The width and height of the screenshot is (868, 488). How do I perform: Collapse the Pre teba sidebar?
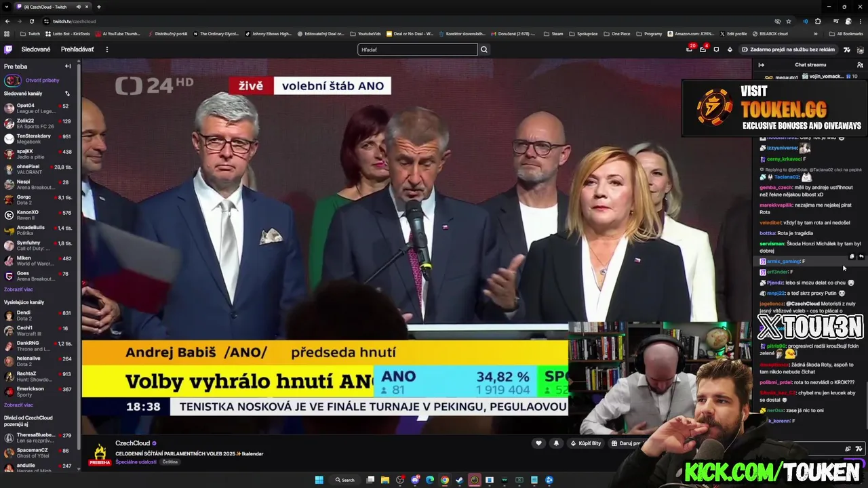(68, 66)
